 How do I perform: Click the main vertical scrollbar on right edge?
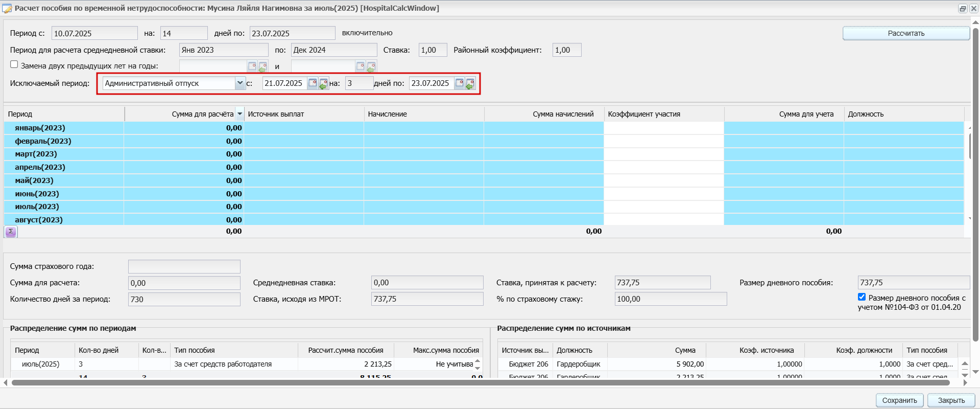click(975, 184)
